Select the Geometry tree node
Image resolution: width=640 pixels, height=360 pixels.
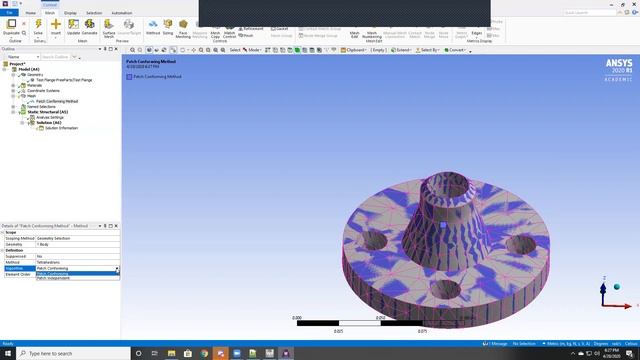[x=35, y=75]
